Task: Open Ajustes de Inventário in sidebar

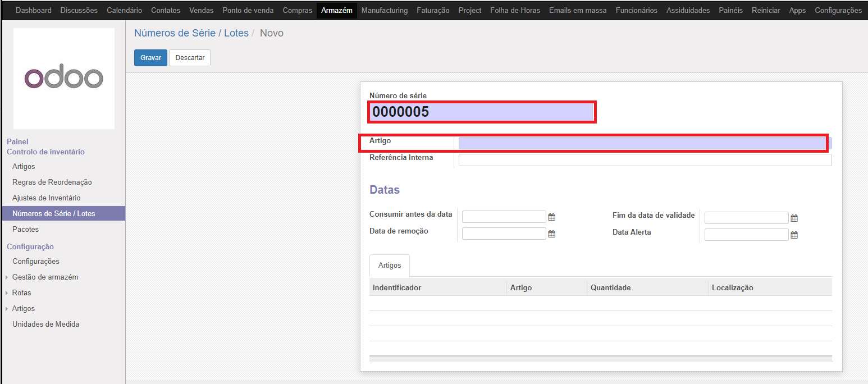Action: point(46,198)
